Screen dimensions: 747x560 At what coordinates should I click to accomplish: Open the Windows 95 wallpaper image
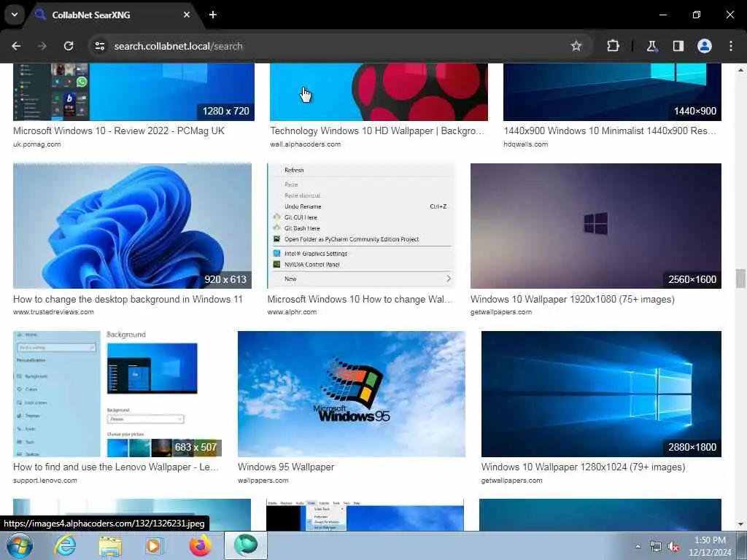point(352,394)
